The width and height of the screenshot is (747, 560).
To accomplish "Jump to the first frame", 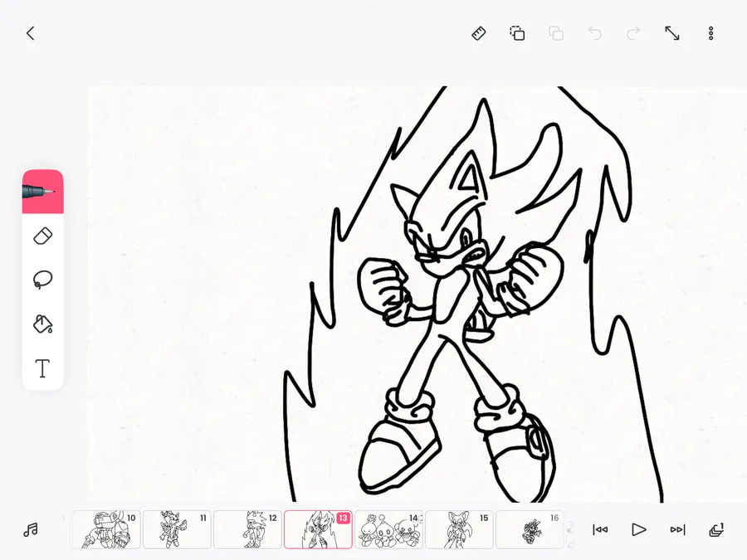I will coord(600,529).
